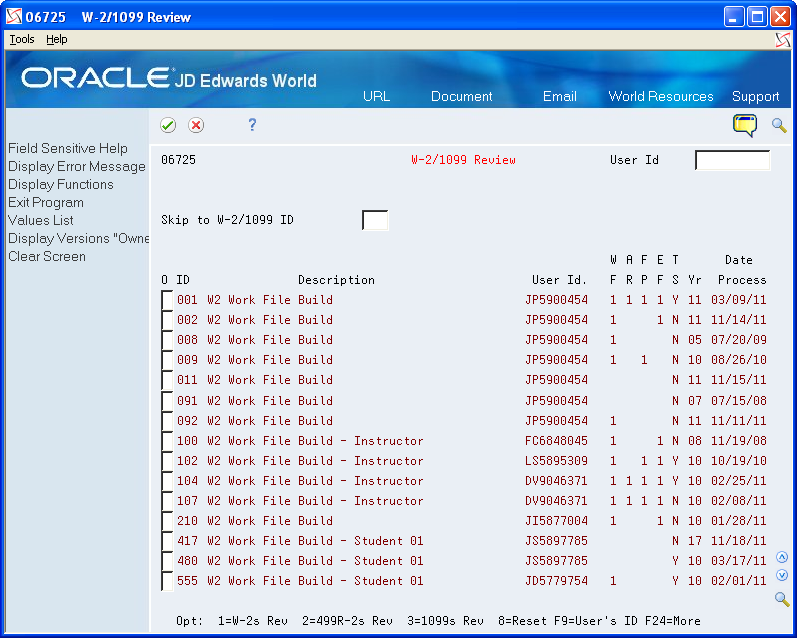Click the scroll down arrow icon
Image resolution: width=797 pixels, height=638 pixels.
782,575
